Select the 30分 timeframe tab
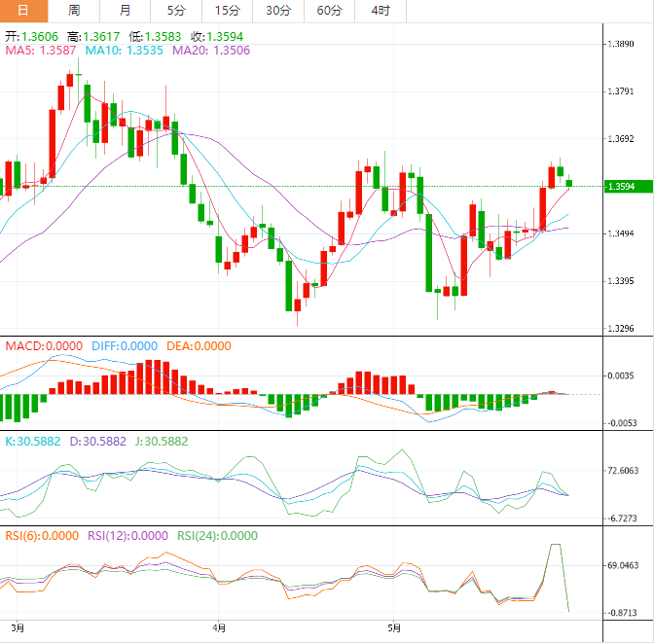This screenshot has width=654, height=644. click(x=277, y=11)
